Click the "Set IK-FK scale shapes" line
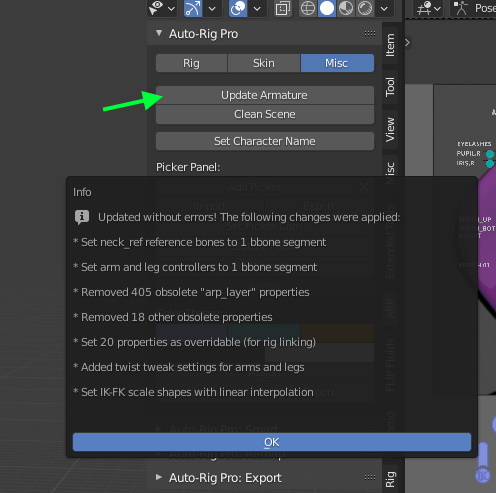Viewport: 496px width, 493px height. point(193,392)
